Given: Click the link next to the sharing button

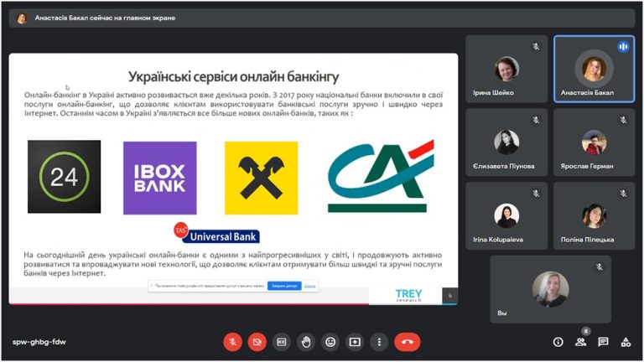Looking at the screenshot, I should click(x=310, y=286).
